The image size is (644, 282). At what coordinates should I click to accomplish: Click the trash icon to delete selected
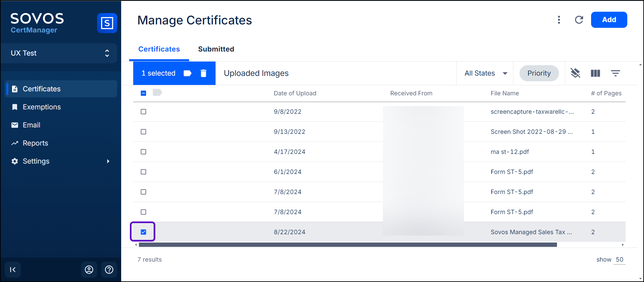pos(204,73)
